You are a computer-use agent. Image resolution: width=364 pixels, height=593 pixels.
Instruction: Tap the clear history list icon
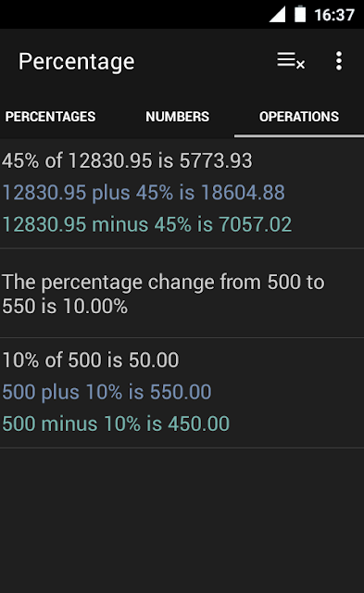(x=290, y=61)
